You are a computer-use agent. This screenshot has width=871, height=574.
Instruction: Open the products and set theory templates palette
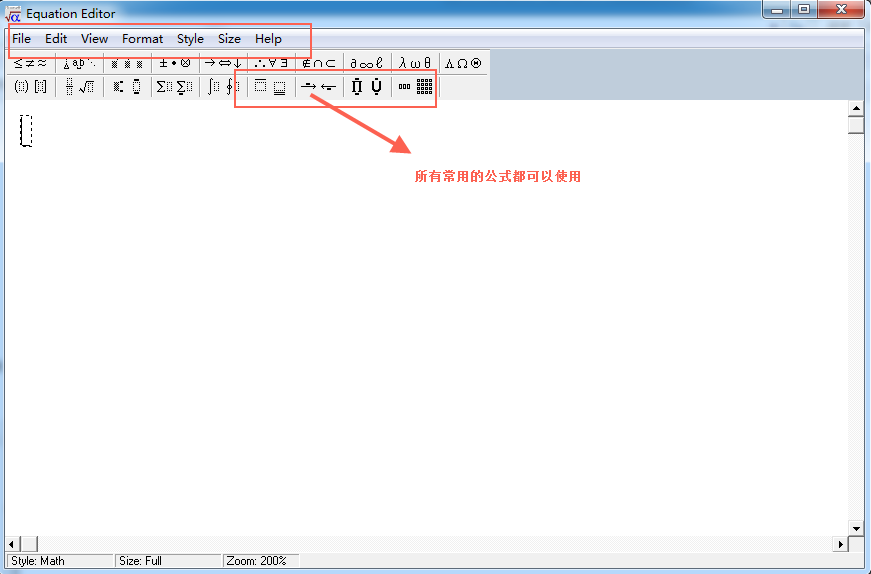[x=366, y=87]
